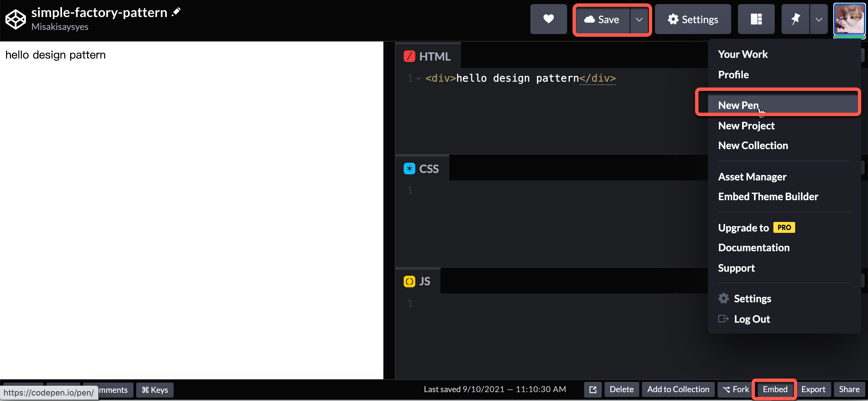Delete the pen using the Delete button

pos(622,389)
